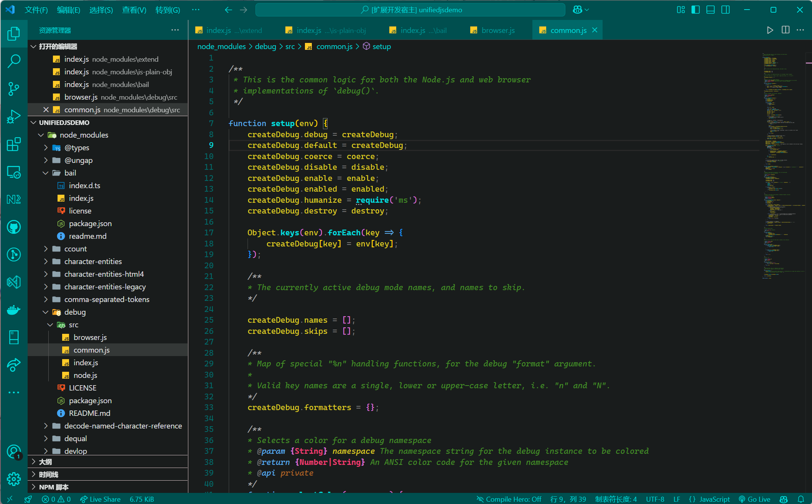The image size is (812, 504).
Task: Open the Extensions view icon
Action: [14, 144]
